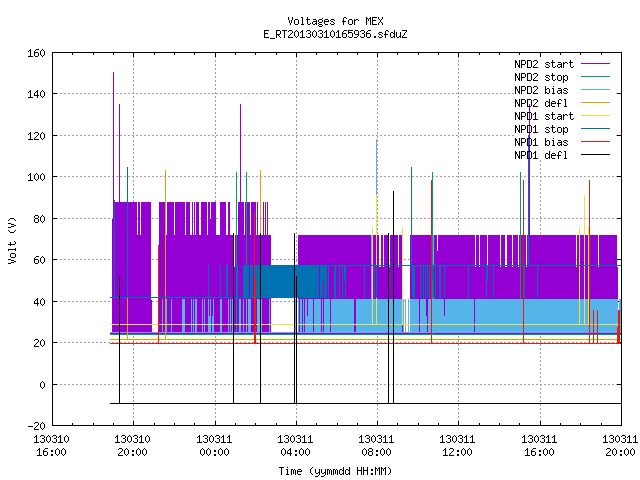This screenshot has height=480, width=640.
Task: Click the 130311 04:00 time axis tick label
Action: [x=295, y=446]
